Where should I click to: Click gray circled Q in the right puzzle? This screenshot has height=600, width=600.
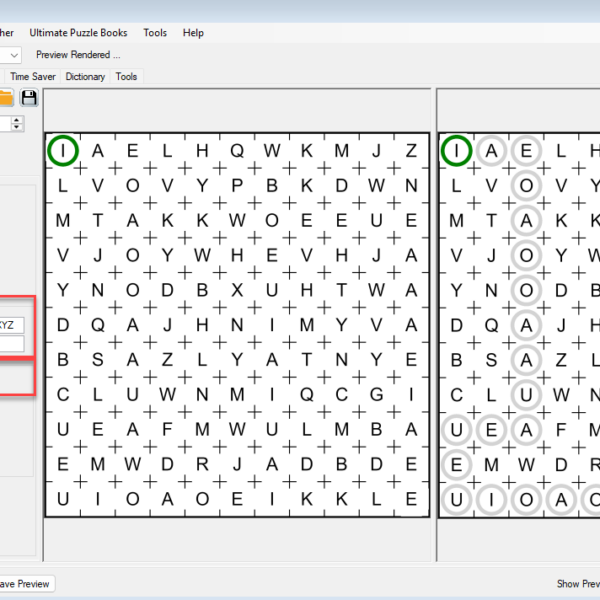(491, 324)
